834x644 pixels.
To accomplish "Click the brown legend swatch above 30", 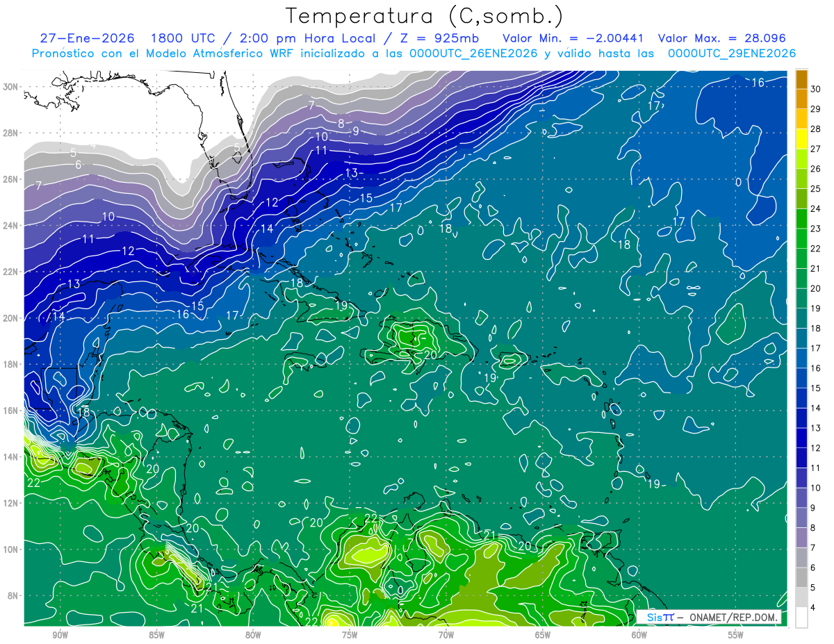I will point(801,79).
